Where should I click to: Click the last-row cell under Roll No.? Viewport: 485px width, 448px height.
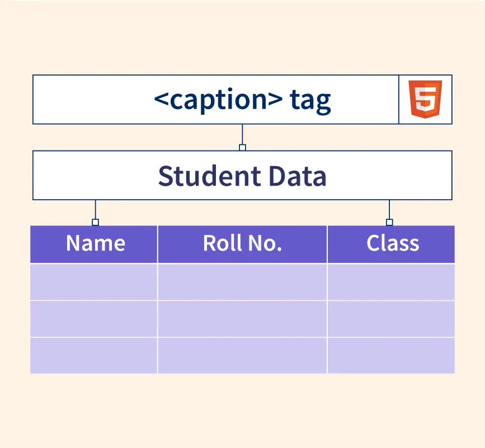coord(242,355)
